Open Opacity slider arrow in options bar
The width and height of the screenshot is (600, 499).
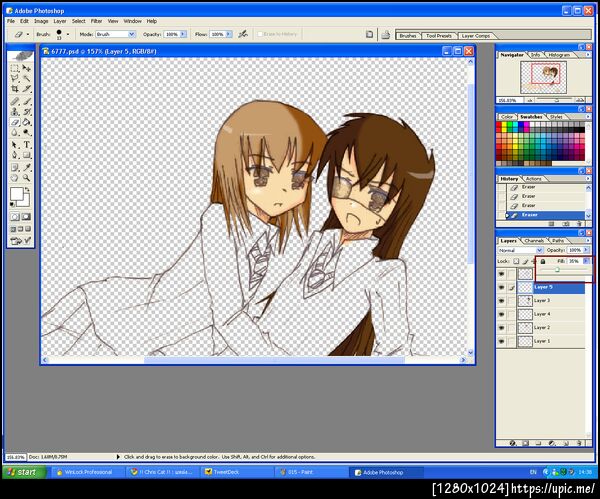click(x=183, y=34)
